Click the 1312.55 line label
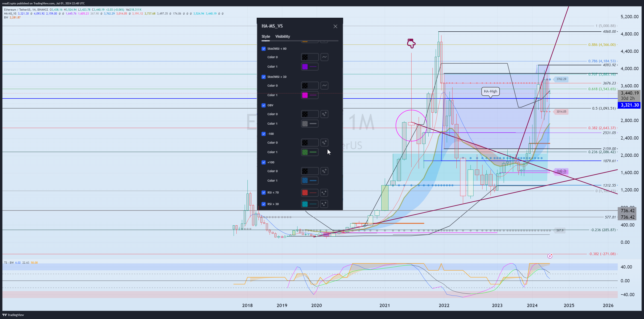 point(609,185)
